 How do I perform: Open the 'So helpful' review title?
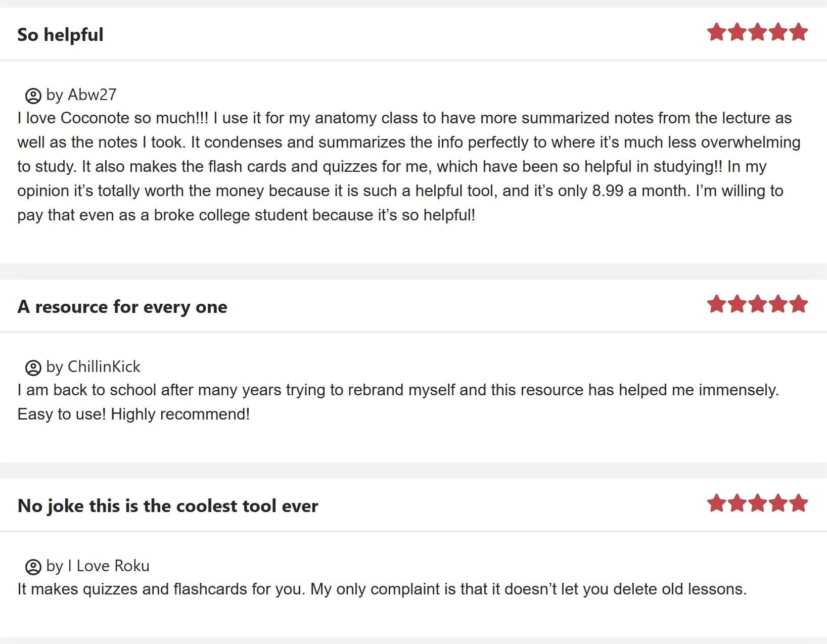[60, 35]
